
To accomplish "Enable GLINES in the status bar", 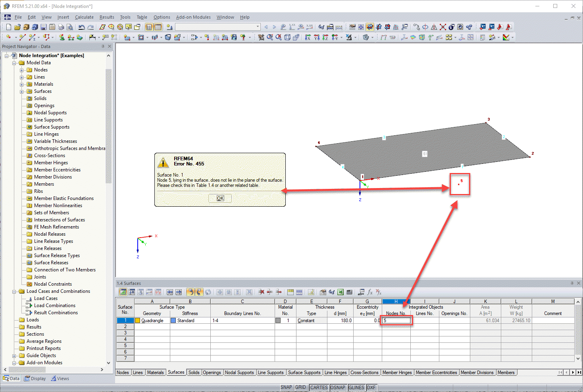I will point(356,387).
